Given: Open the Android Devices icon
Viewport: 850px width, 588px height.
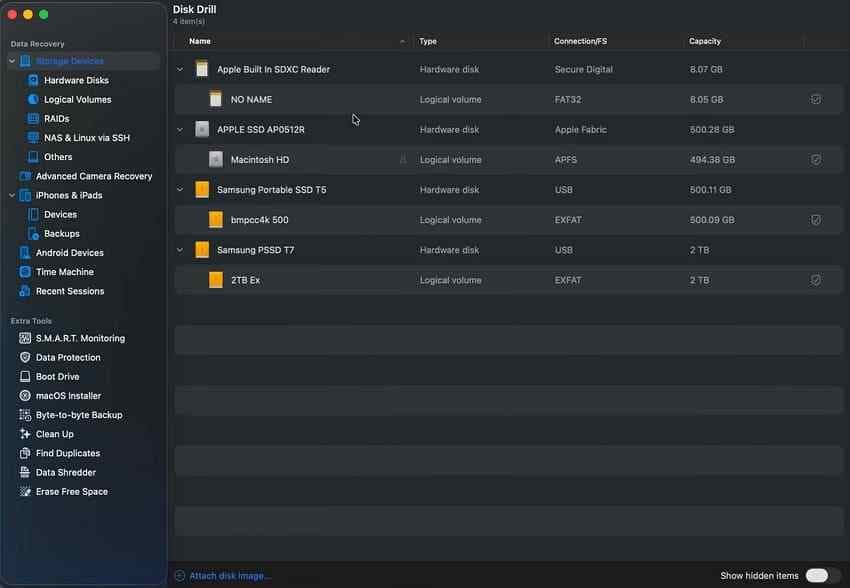Looking at the screenshot, I should [25, 253].
